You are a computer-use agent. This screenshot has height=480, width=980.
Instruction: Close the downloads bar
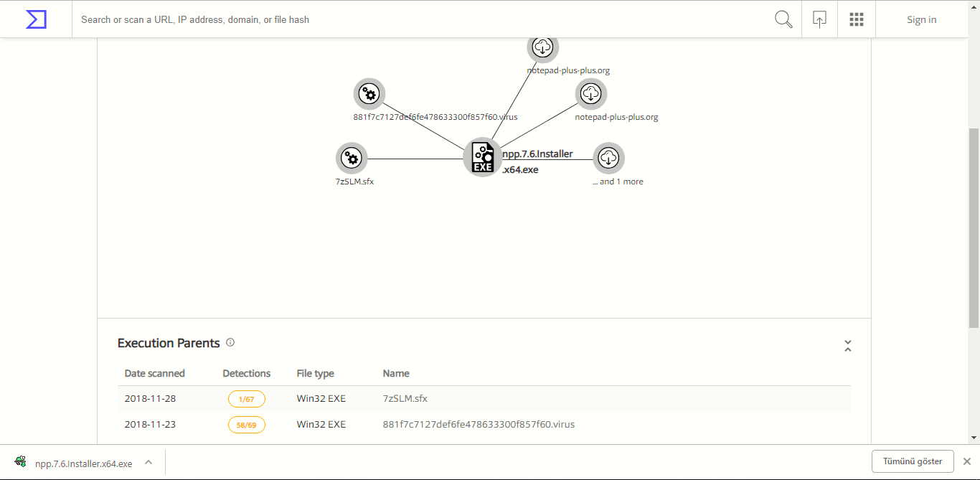tap(967, 461)
